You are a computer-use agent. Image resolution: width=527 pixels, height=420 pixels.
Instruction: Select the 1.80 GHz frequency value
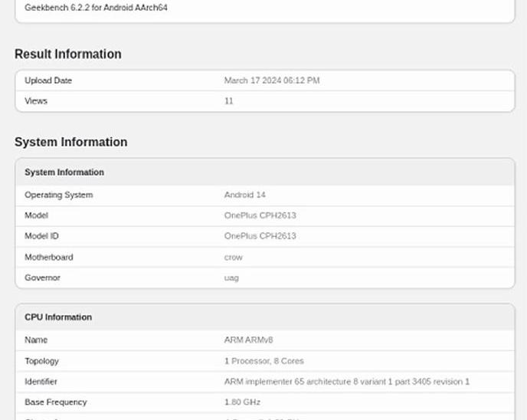241,402
